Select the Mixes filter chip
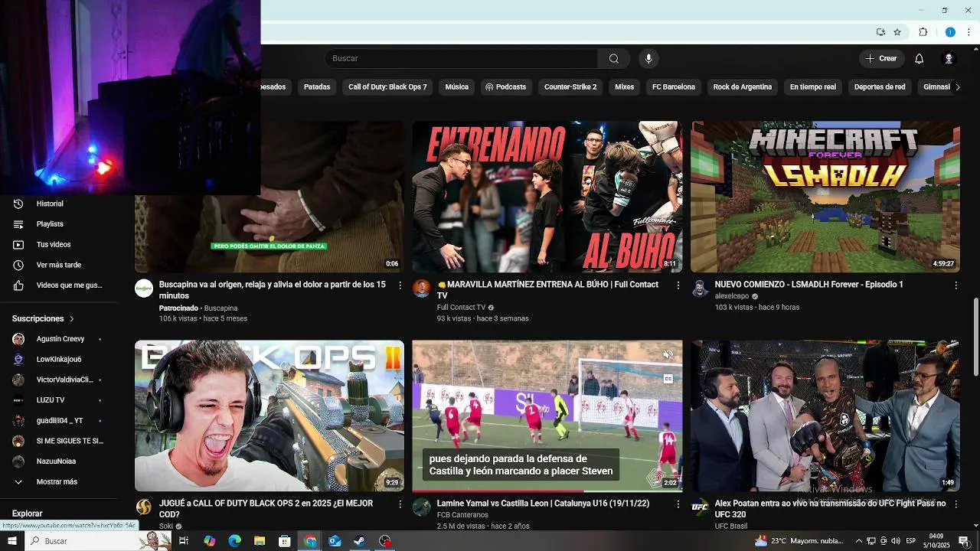The image size is (980, 551). pyautogui.click(x=625, y=87)
